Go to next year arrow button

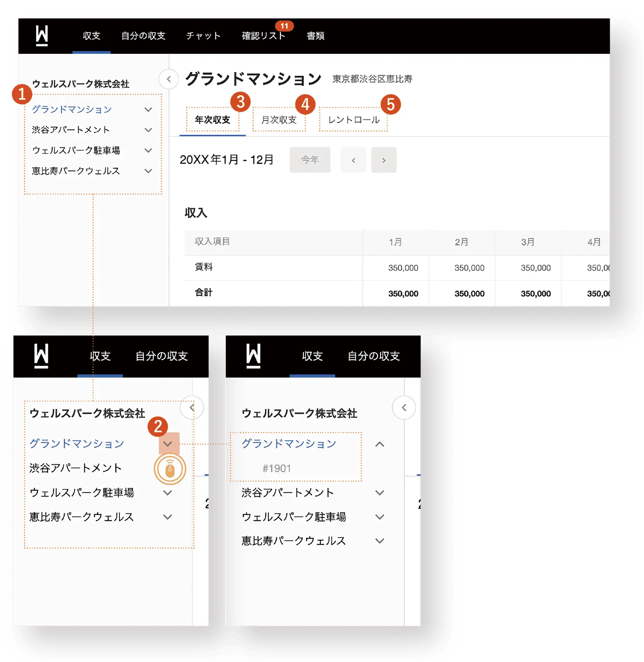(x=384, y=160)
